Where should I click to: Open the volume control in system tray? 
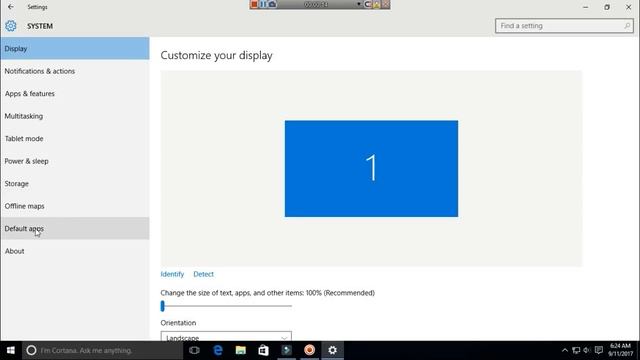(x=587, y=350)
